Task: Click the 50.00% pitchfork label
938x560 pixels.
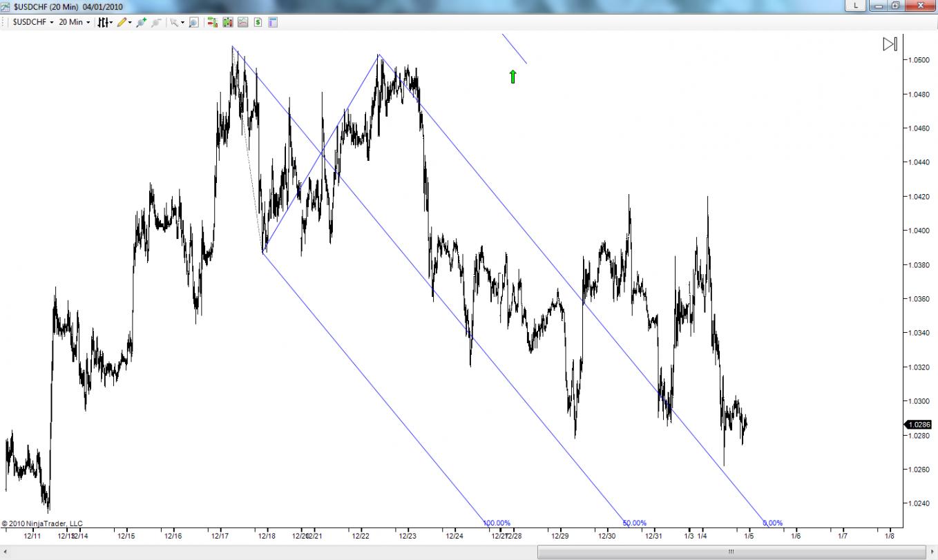Action: coord(634,523)
